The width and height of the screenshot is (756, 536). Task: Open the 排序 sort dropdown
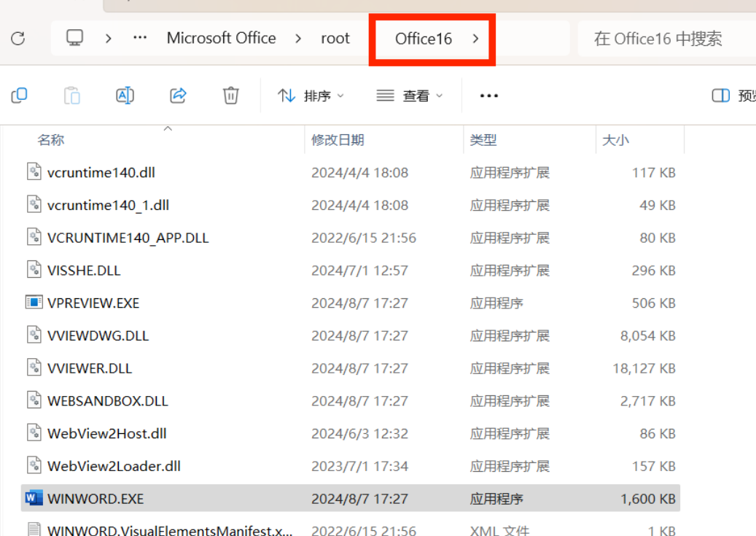point(311,96)
